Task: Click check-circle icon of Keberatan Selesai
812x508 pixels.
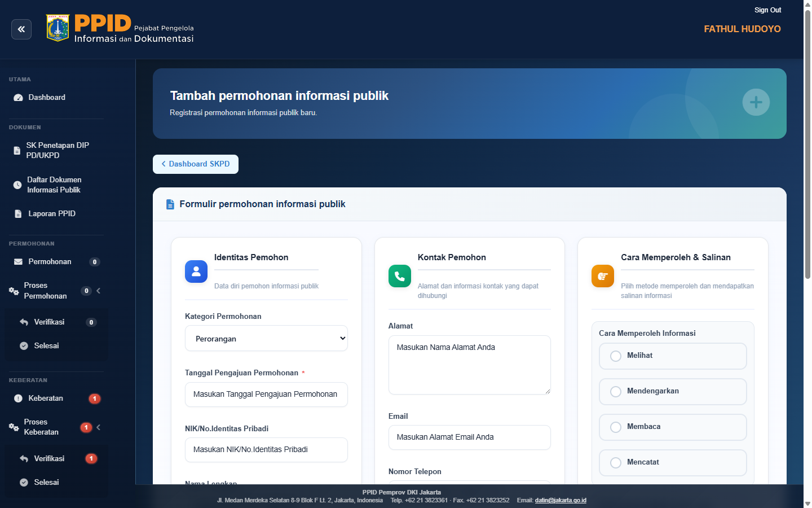Action: point(24,483)
